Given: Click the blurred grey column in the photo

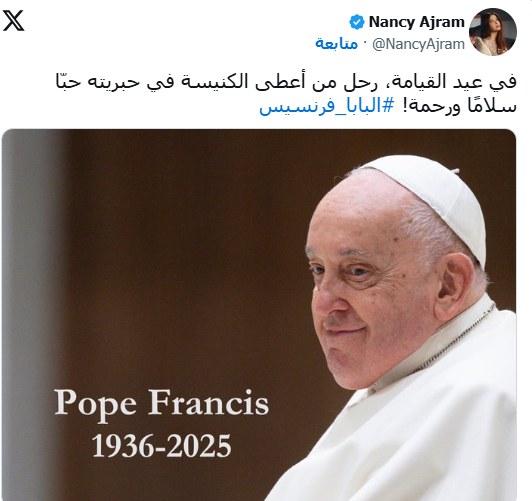Looking at the screenshot, I should (x=34, y=305).
